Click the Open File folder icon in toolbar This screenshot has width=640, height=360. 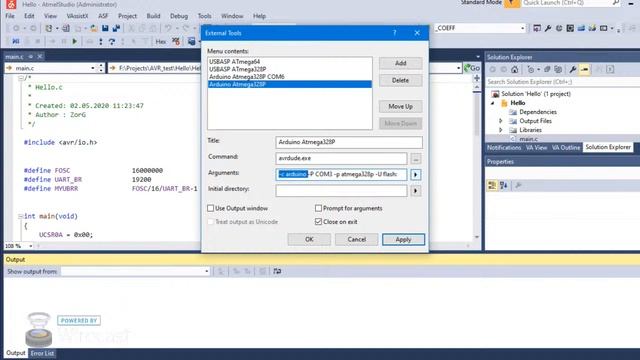point(93,28)
